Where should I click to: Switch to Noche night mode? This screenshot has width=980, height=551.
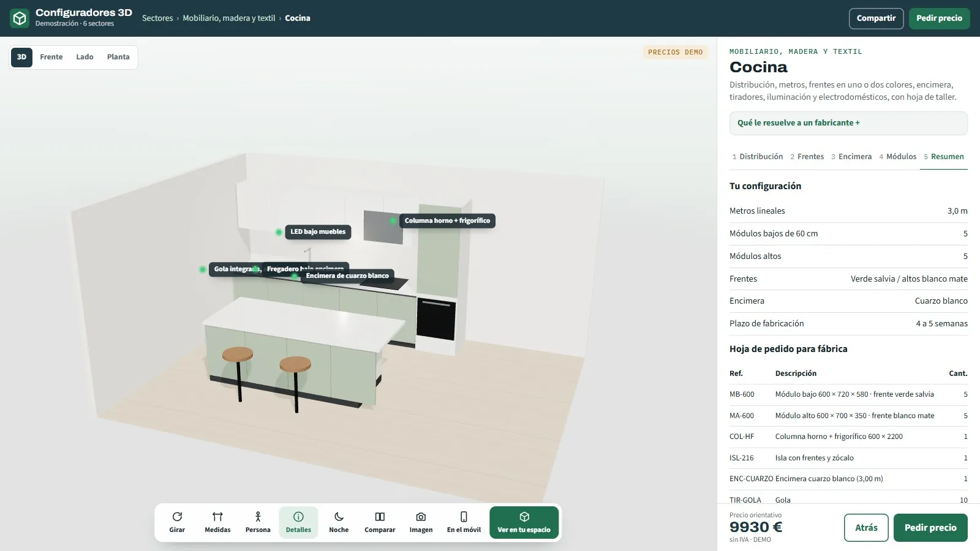point(339,522)
